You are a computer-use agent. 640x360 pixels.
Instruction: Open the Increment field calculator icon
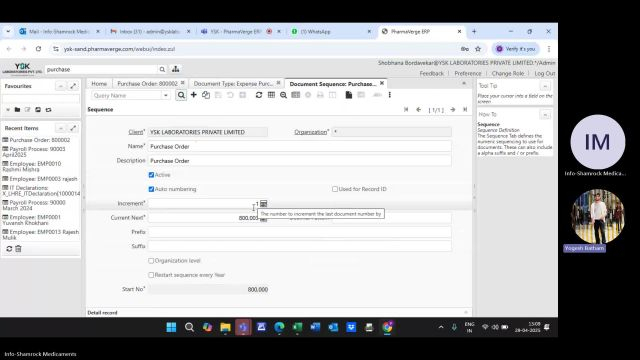(x=264, y=203)
